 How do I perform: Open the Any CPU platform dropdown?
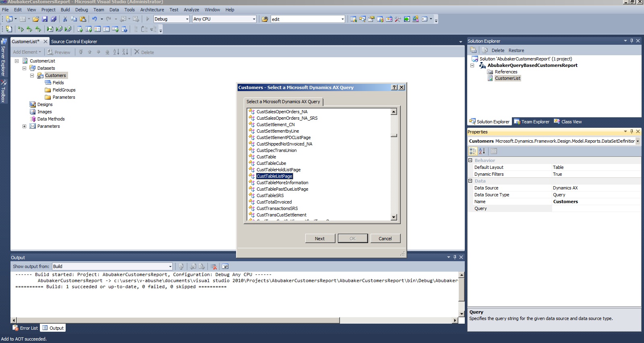pos(254,19)
